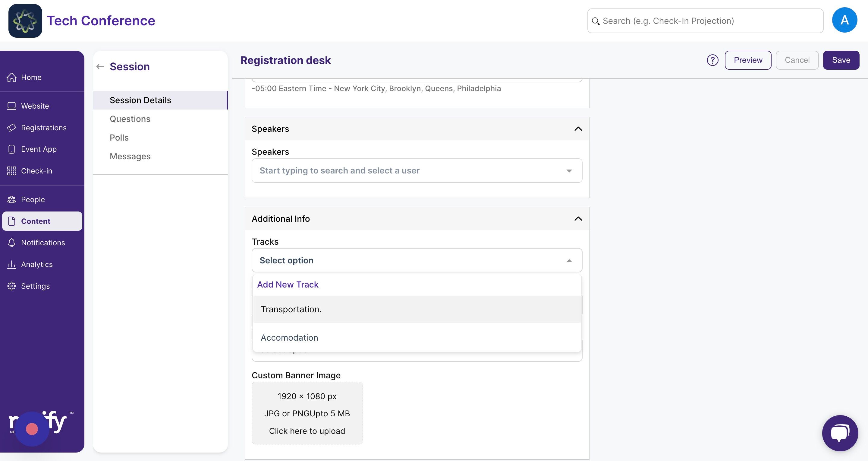Open the Speakers user search dropdown
868x461 pixels.
tap(417, 171)
